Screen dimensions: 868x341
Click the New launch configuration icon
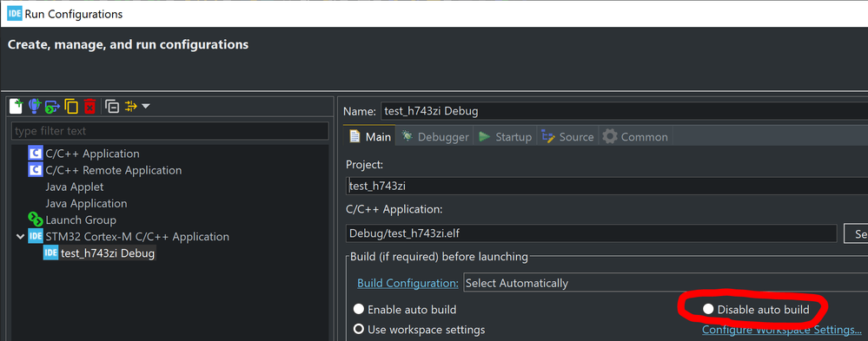(x=17, y=106)
